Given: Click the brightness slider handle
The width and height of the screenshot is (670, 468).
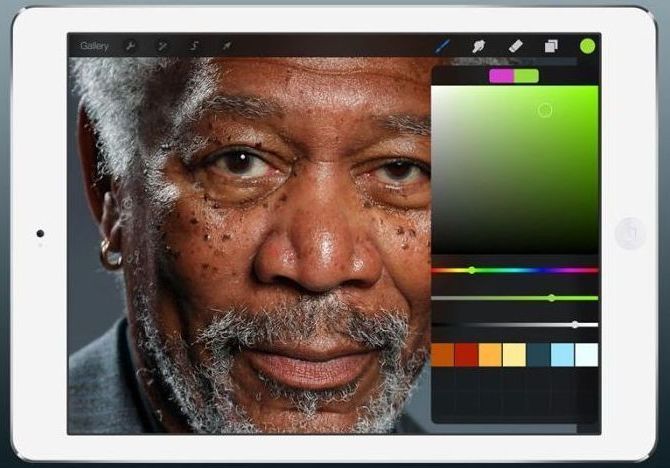Looking at the screenshot, I should point(575,325).
